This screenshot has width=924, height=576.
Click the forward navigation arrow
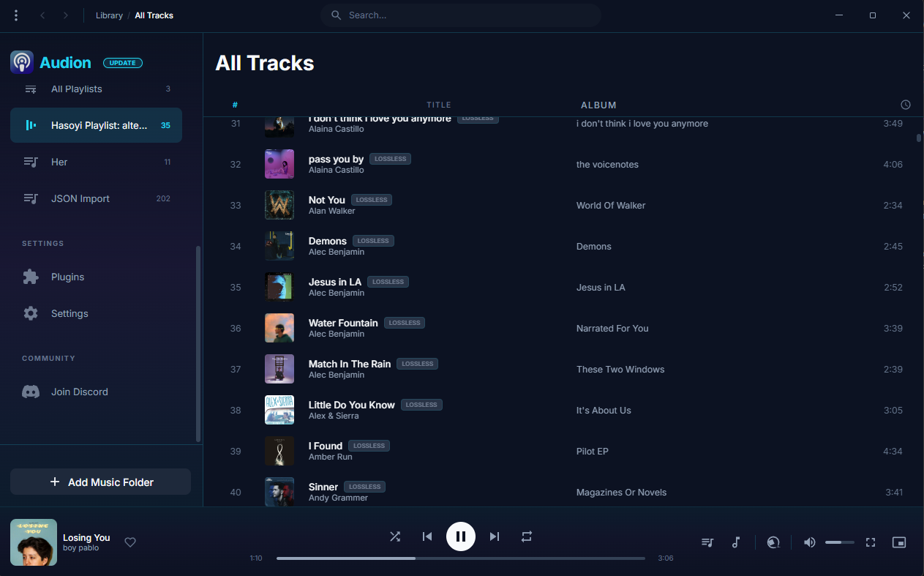pyautogui.click(x=66, y=15)
